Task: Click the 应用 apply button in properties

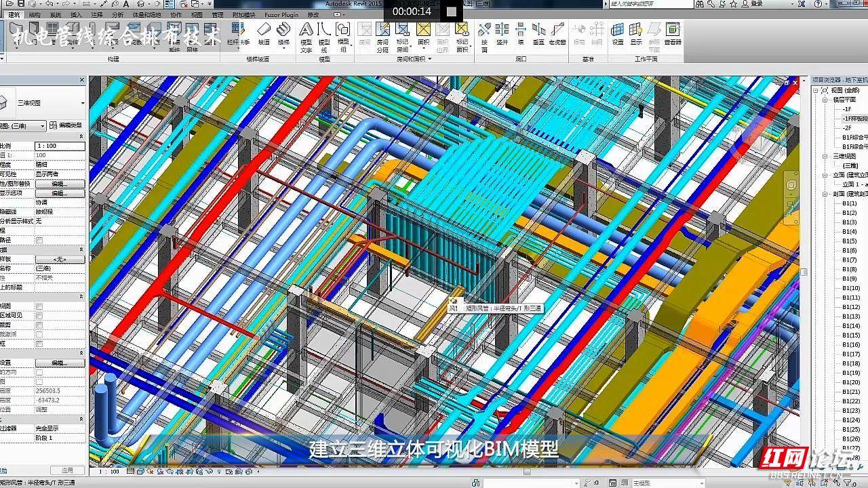Action: click(x=67, y=470)
